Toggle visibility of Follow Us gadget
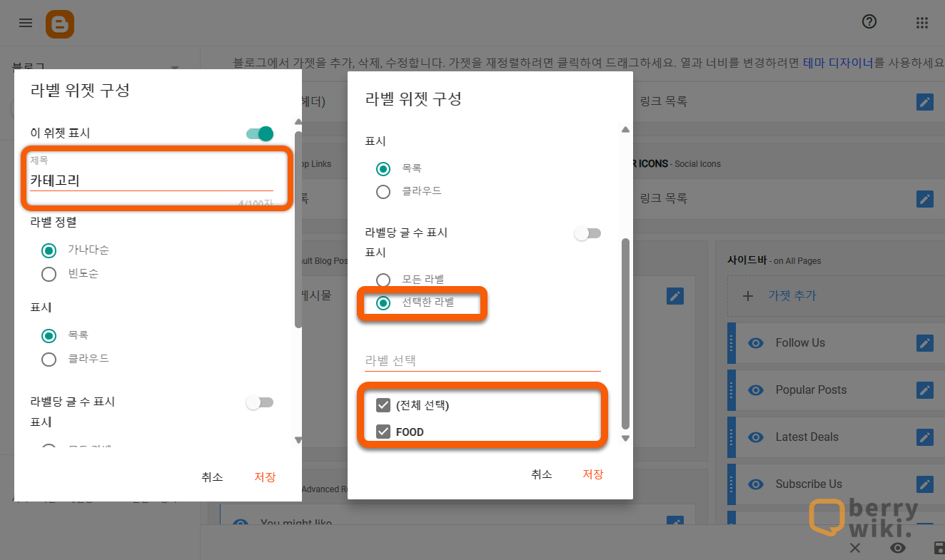The height and width of the screenshot is (560, 945). (x=755, y=343)
